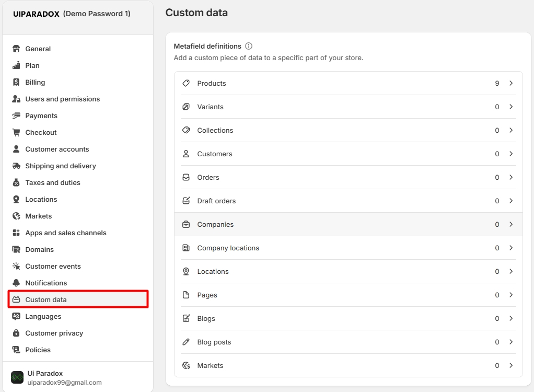The width and height of the screenshot is (534, 392).
Task: Click the Customers person icon
Action: pos(186,154)
